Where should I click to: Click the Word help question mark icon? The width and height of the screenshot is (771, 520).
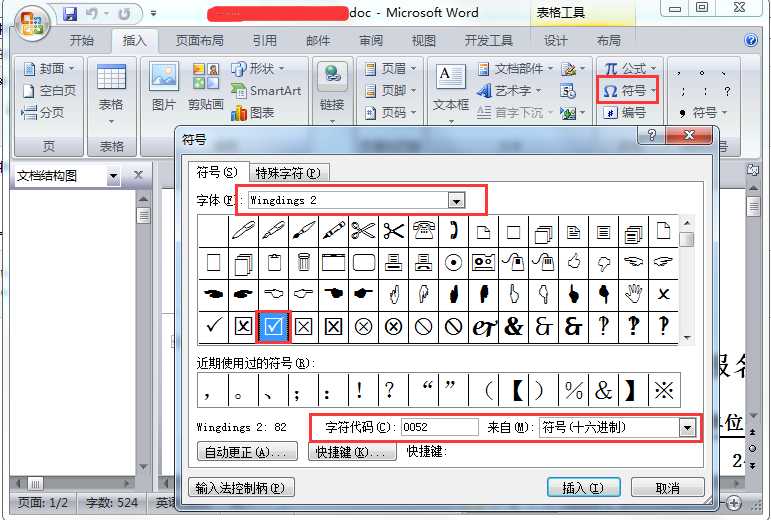[x=751, y=40]
